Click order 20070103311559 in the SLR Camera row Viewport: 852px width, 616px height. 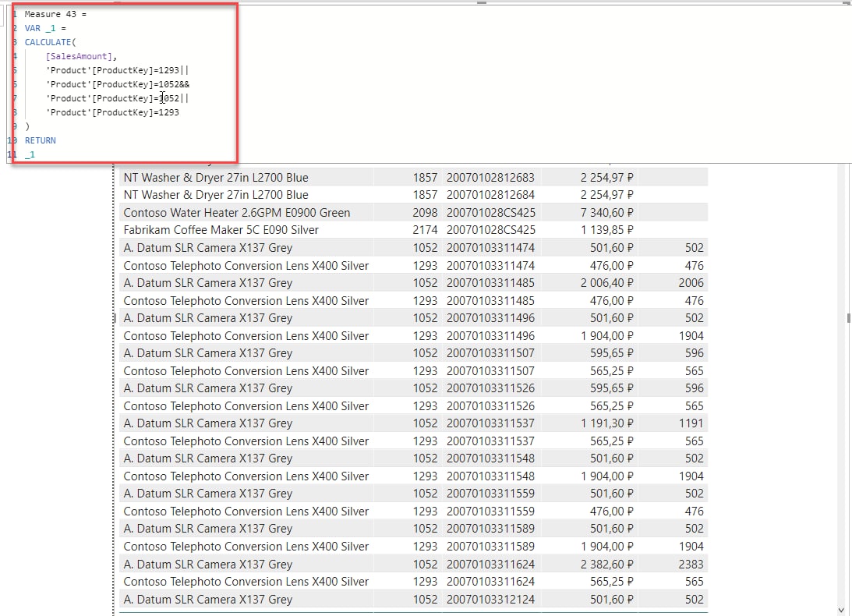[x=490, y=493]
